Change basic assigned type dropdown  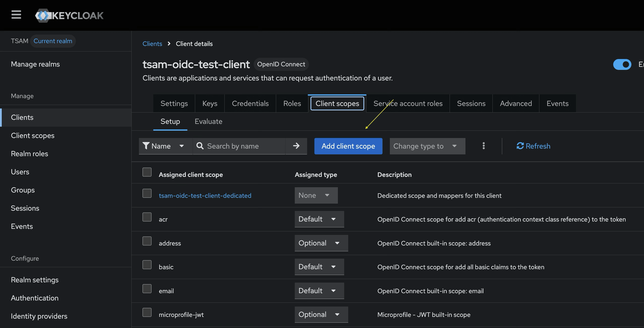[319, 267]
